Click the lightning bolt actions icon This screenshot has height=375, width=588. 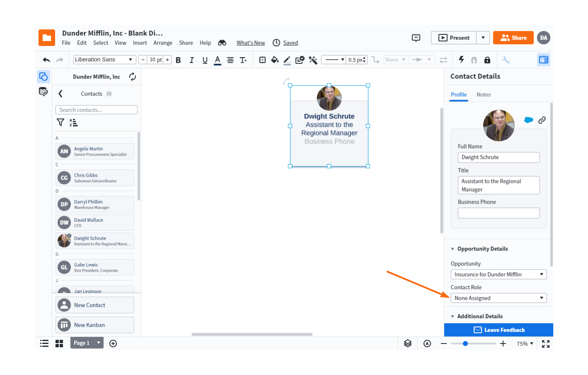[x=461, y=60]
